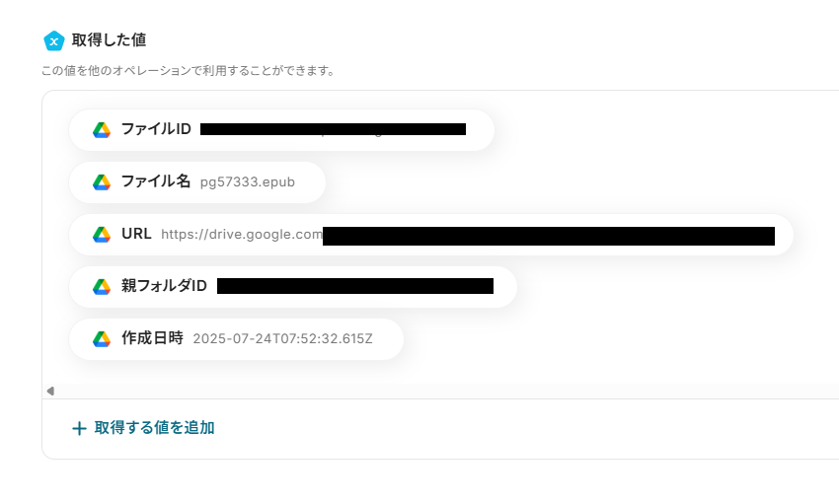Click the pg57333.epub file name value
The width and height of the screenshot is (839, 504).
(247, 182)
